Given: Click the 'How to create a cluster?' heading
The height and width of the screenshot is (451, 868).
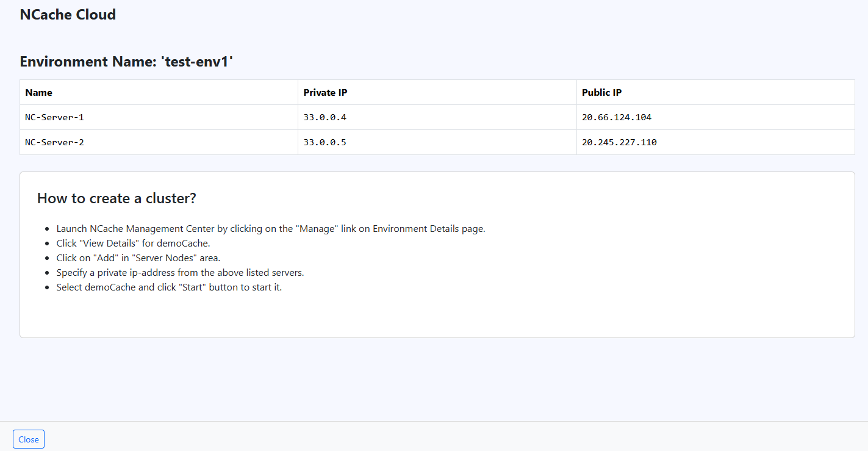Looking at the screenshot, I should click(117, 198).
